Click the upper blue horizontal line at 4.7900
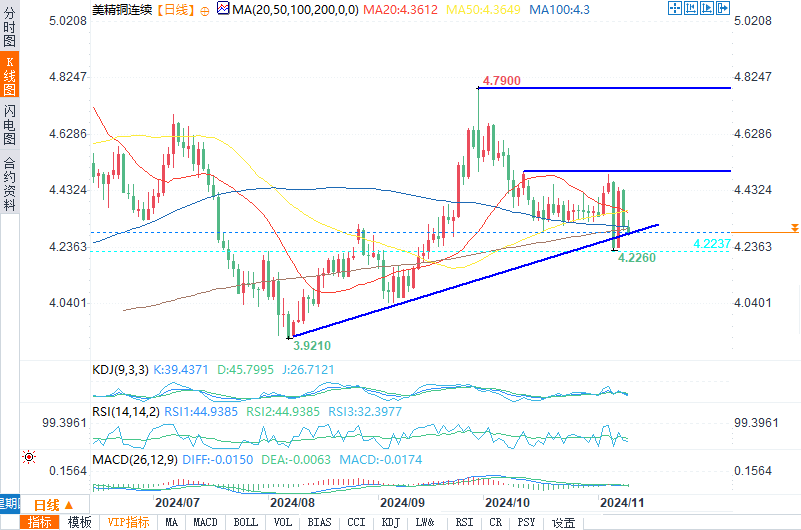 (605, 88)
